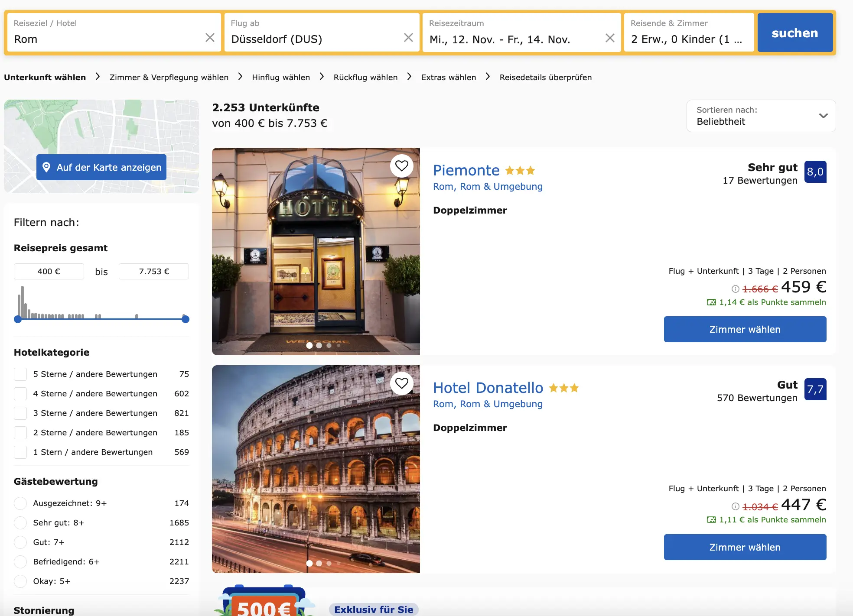Open the Sortieren nach dropdown

(761, 116)
